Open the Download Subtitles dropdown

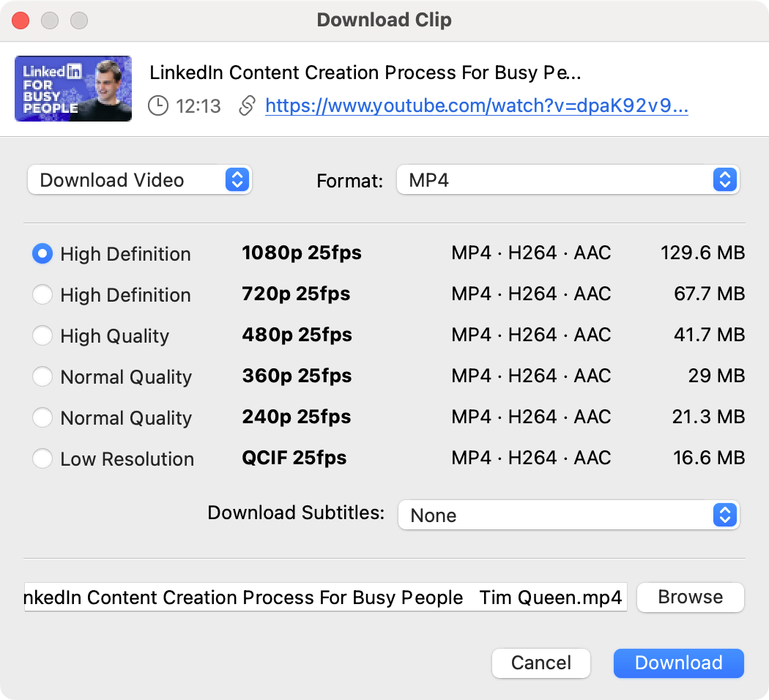[568, 515]
